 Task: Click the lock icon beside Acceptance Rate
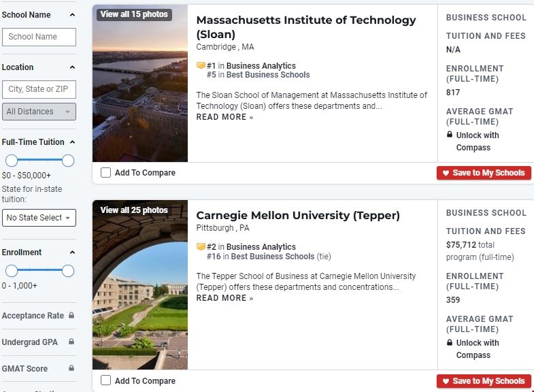(x=71, y=316)
